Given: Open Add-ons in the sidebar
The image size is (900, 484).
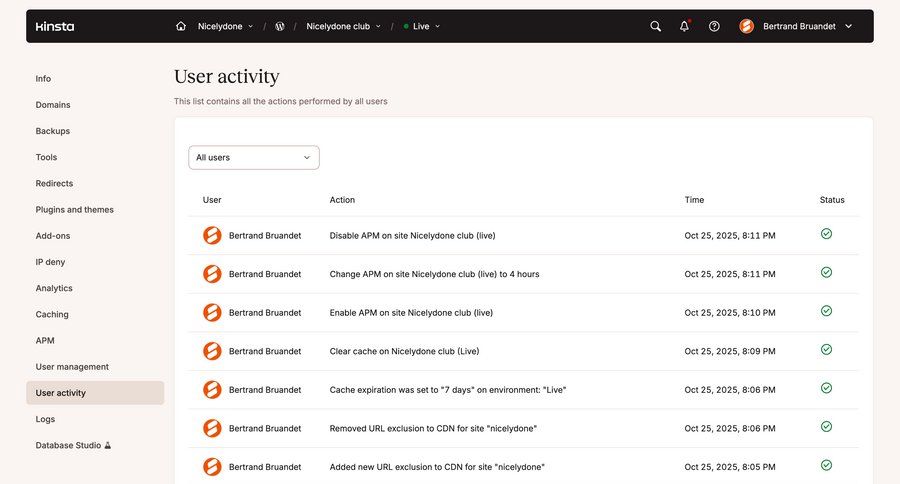Looking at the screenshot, I should 53,236.
